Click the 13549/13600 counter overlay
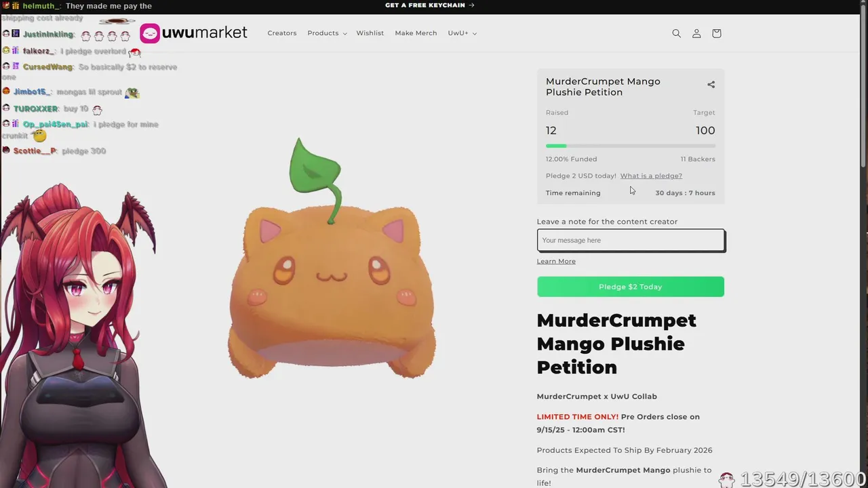 tap(803, 479)
